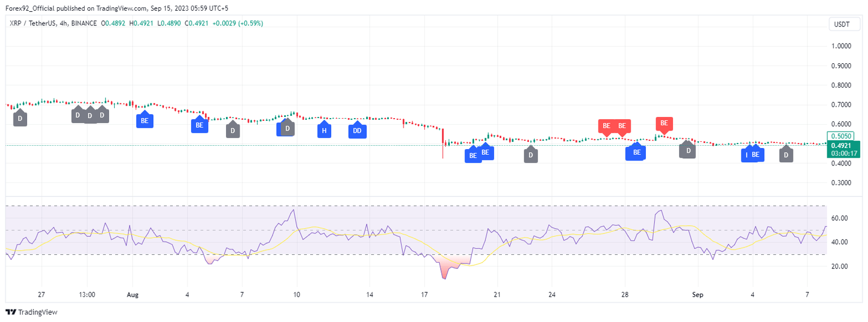This screenshot has height=322, width=868.
Task: Click the 0.3000 price axis label
Action: tap(840, 183)
